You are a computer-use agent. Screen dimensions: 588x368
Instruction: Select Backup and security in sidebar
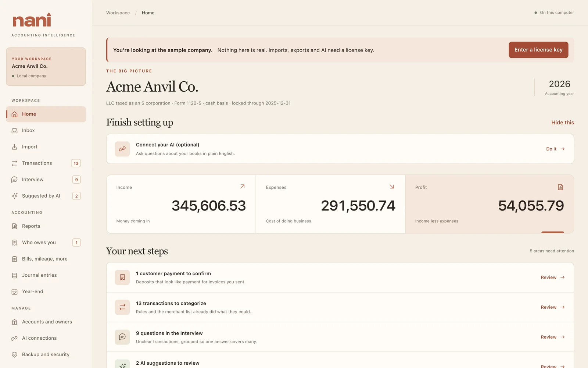[46, 354]
